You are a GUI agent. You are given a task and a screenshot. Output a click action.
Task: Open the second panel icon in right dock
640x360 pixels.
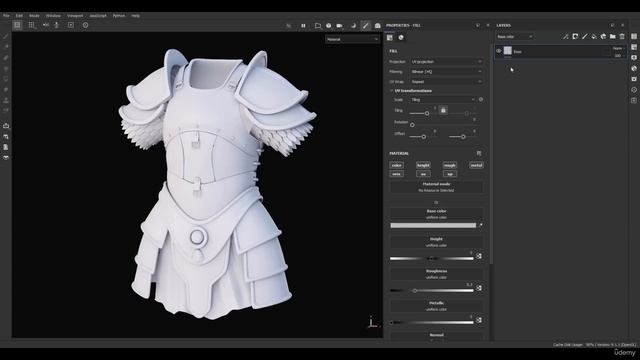pyautogui.click(x=634, y=47)
